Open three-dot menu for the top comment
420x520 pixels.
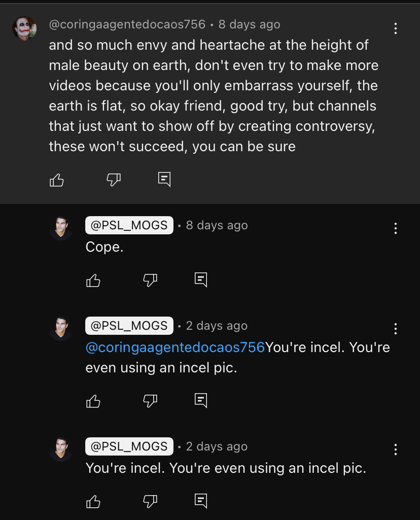(396, 28)
